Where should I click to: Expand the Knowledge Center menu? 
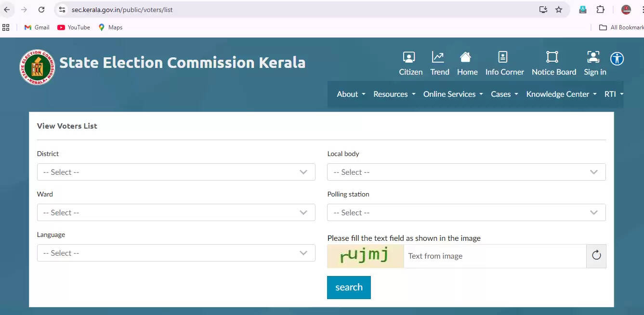560,94
